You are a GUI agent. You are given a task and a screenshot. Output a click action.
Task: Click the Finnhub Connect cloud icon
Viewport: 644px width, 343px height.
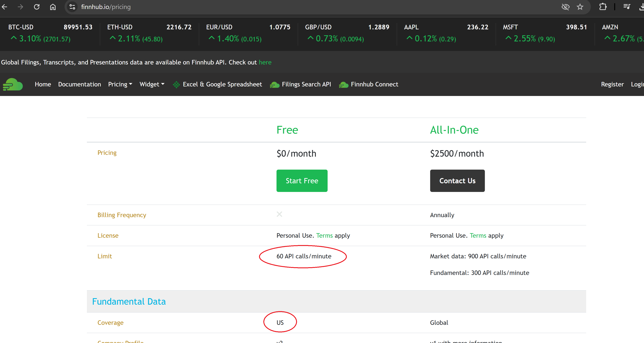click(x=344, y=85)
